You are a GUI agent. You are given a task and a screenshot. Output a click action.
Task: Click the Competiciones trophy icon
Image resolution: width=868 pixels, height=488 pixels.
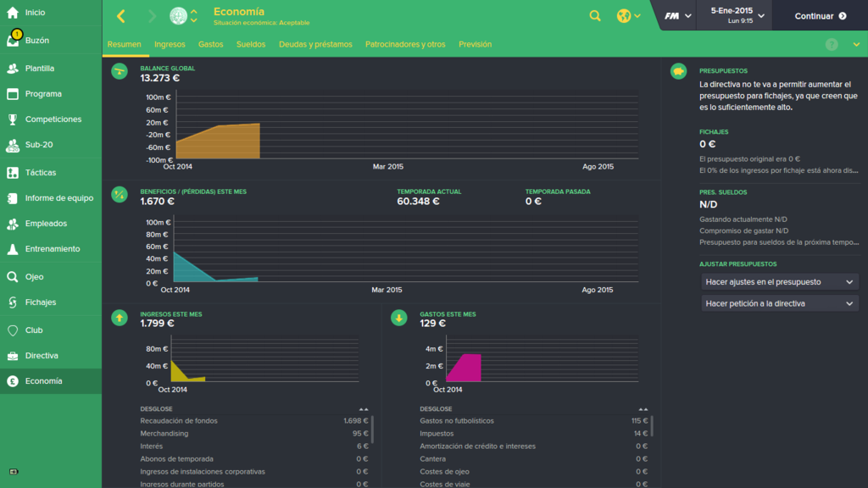tap(13, 119)
